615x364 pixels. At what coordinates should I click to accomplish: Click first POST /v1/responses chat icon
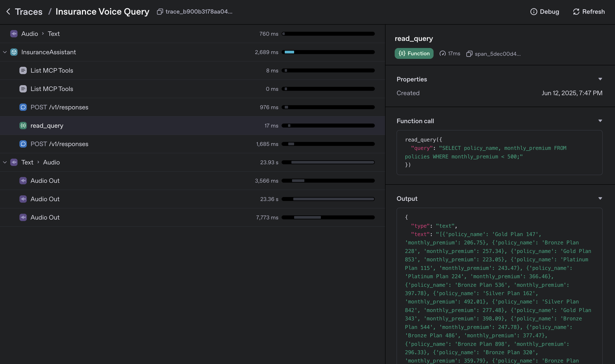pyautogui.click(x=23, y=107)
